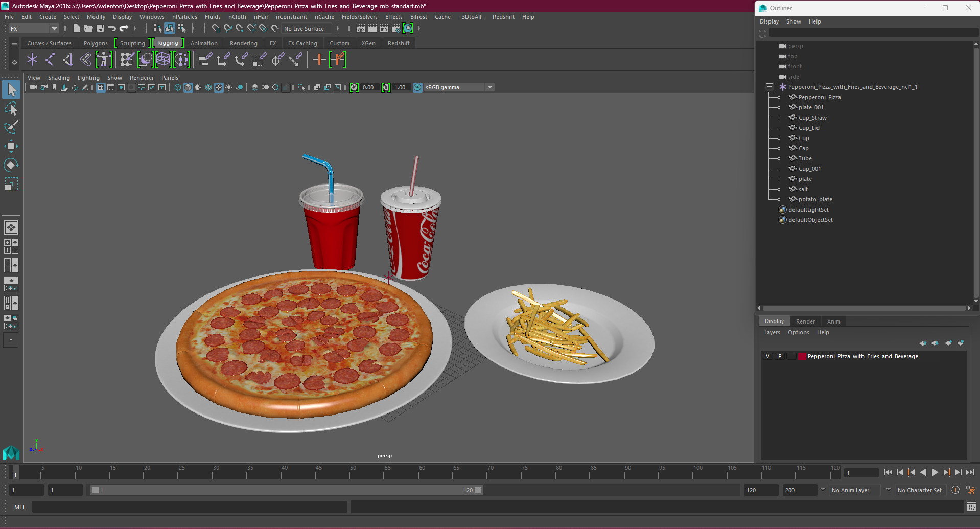This screenshot has width=980, height=529.
Task: Click the Quick Rig character shelf icon
Action: 104,60
